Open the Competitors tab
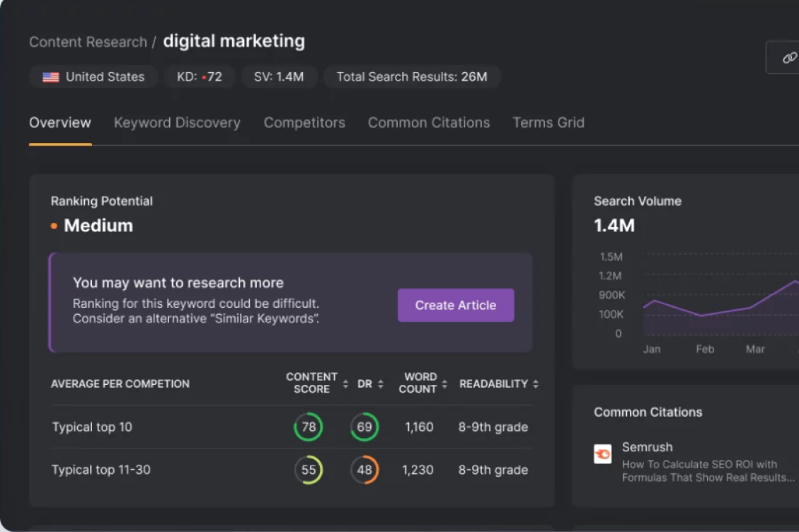Screen dimensions: 799x532 pyautogui.click(x=304, y=122)
